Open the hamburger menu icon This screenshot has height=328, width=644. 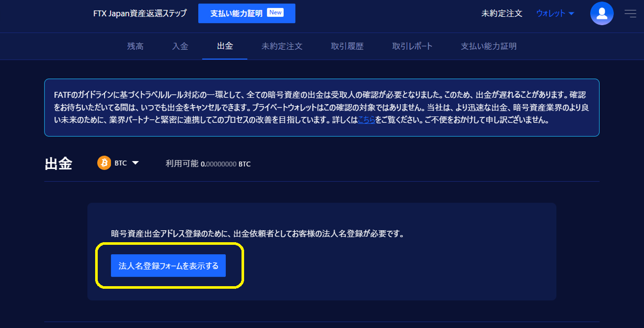click(x=630, y=14)
